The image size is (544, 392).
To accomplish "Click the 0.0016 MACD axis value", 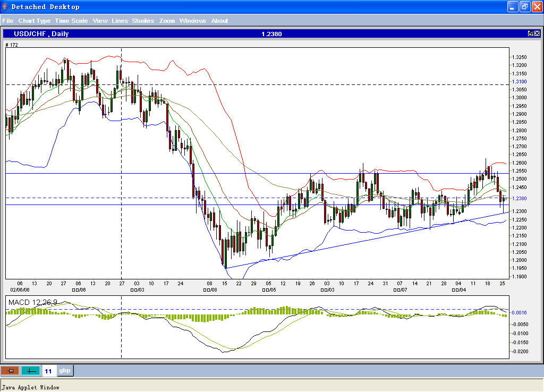I will (520, 312).
